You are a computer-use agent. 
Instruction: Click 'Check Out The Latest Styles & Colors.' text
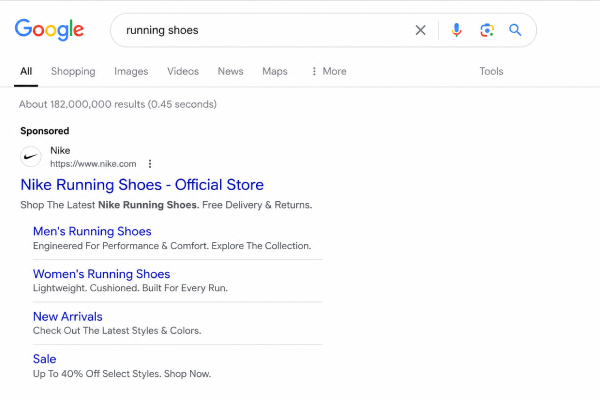[x=117, y=331]
